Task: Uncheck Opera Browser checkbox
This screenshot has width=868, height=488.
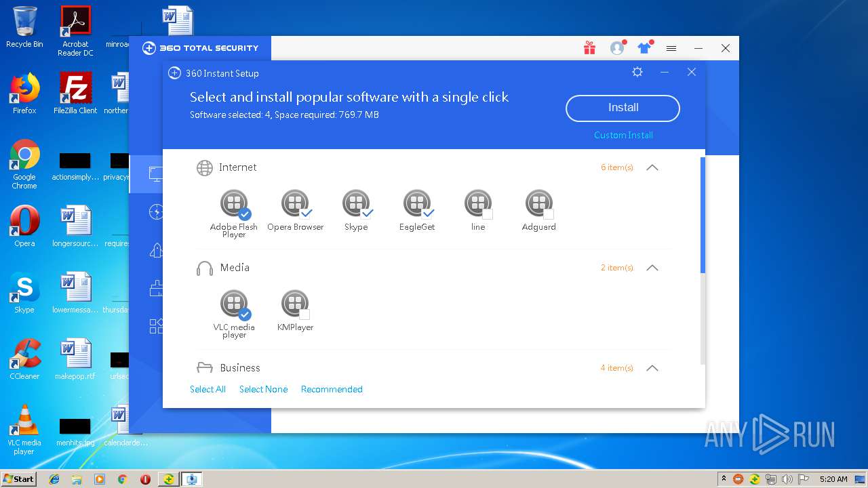Action: (306, 214)
